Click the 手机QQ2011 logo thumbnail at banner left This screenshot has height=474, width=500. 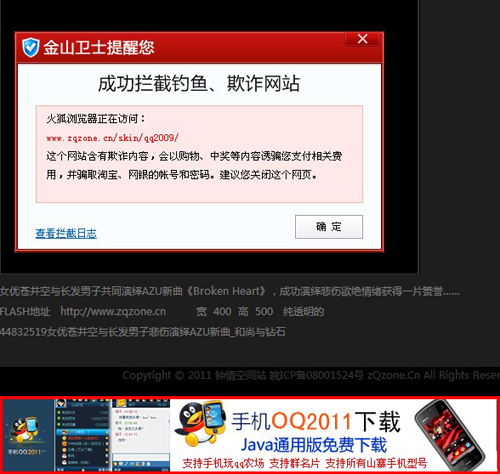[27, 435]
